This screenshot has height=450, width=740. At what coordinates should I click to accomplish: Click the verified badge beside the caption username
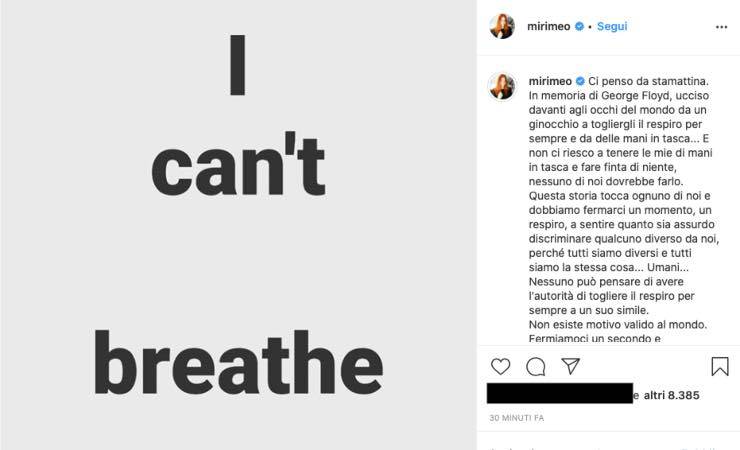coord(580,80)
